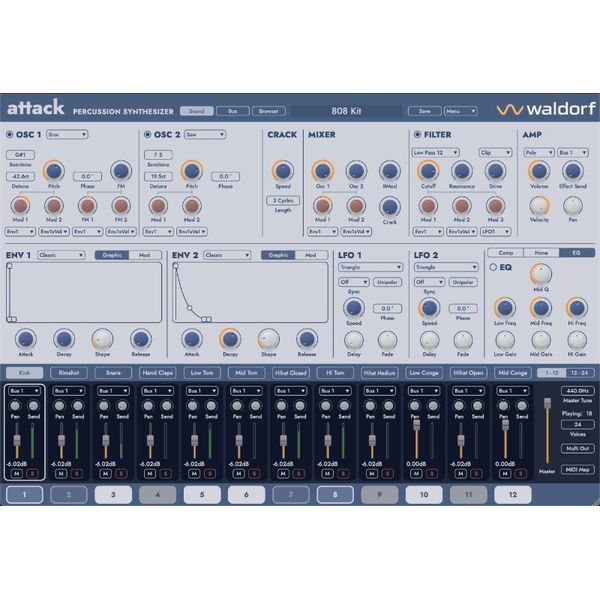Click the Amp Velocity knob

[x=539, y=205]
